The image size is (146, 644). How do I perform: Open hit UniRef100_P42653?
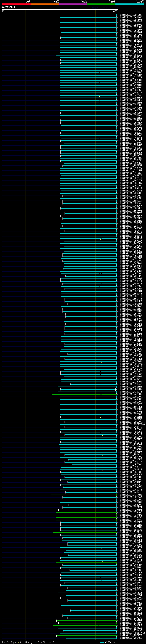(131, 47)
